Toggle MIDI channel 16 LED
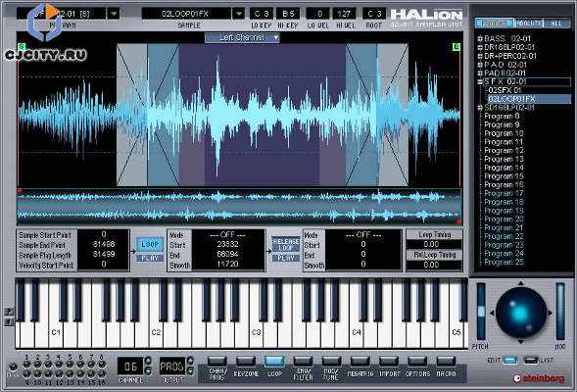 102,374
